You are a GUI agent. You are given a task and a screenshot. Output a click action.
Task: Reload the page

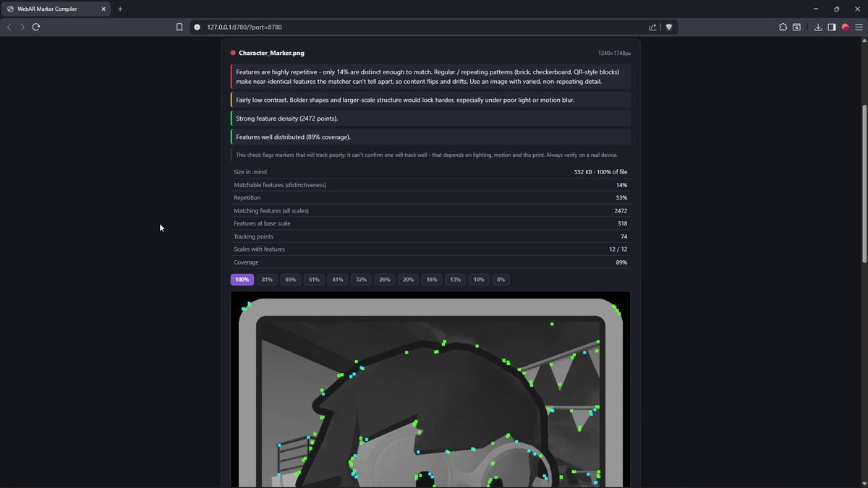36,27
